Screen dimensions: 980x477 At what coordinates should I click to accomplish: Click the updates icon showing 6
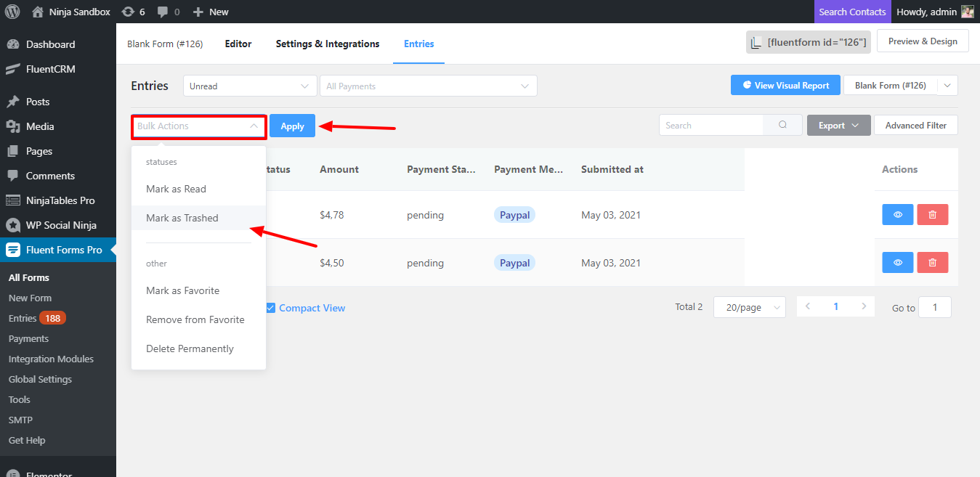click(x=128, y=12)
